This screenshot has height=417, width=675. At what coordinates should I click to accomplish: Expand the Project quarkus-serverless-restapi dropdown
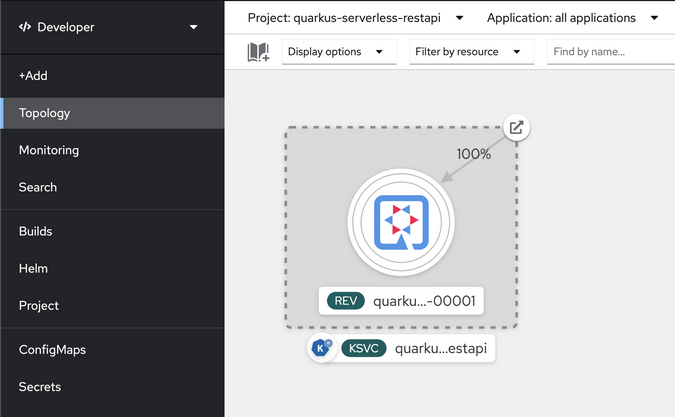pyautogui.click(x=355, y=17)
